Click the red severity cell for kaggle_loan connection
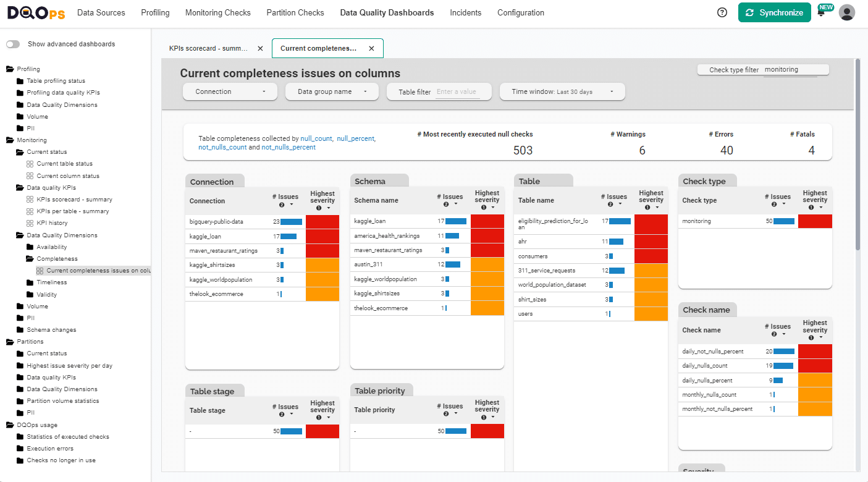The image size is (868, 482). pyautogui.click(x=322, y=236)
